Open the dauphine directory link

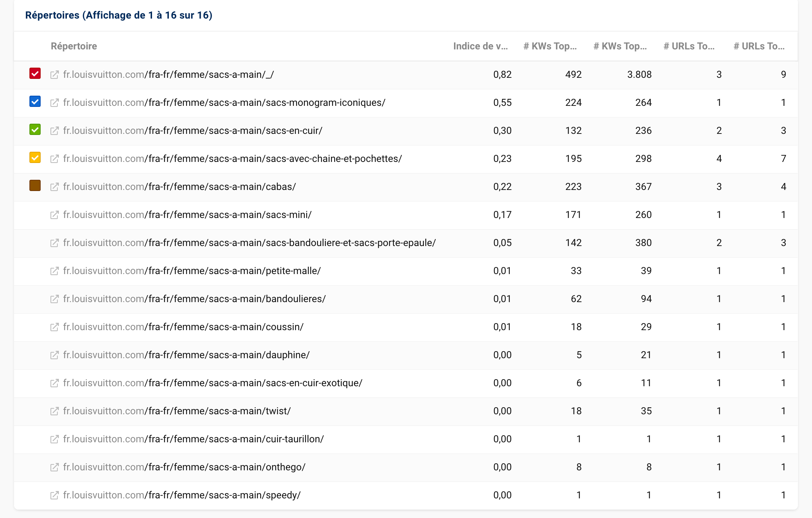(186, 355)
